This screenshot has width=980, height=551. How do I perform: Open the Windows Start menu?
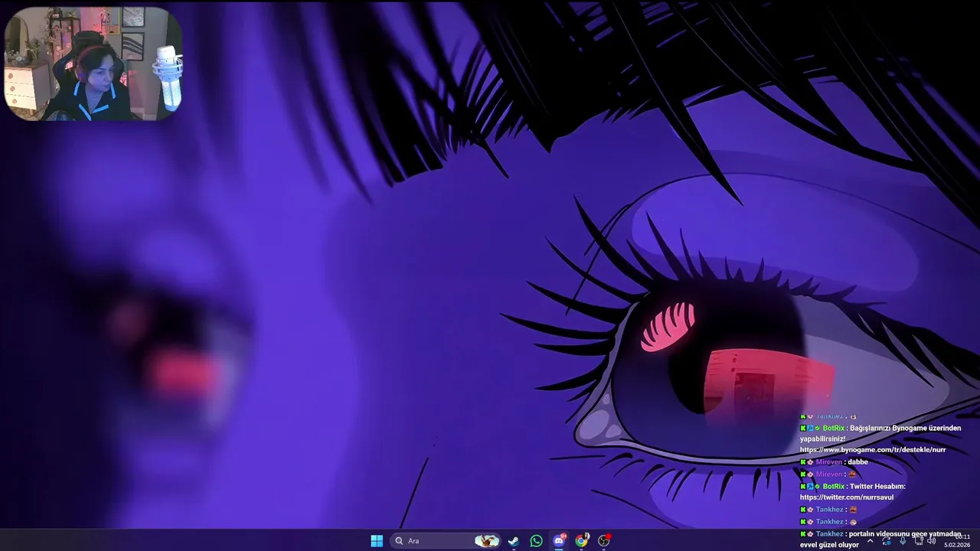coord(377,541)
